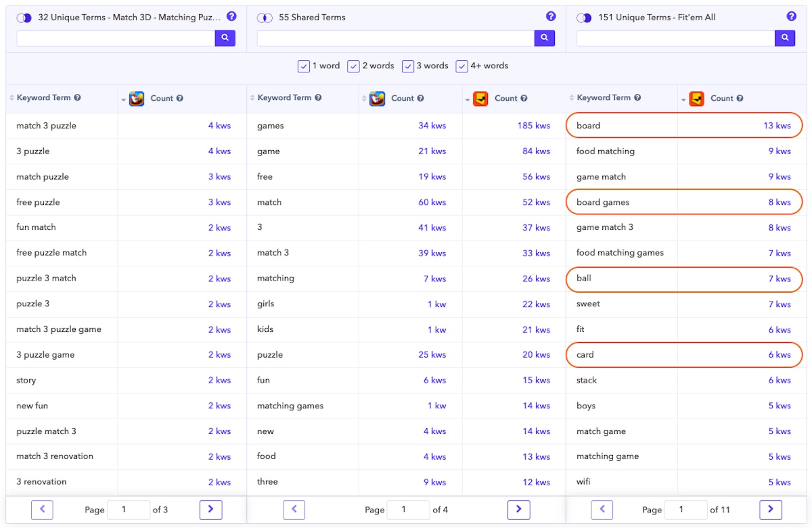Click search icon in Shared Terms panel
The width and height of the screenshot is (812, 528).
point(544,39)
